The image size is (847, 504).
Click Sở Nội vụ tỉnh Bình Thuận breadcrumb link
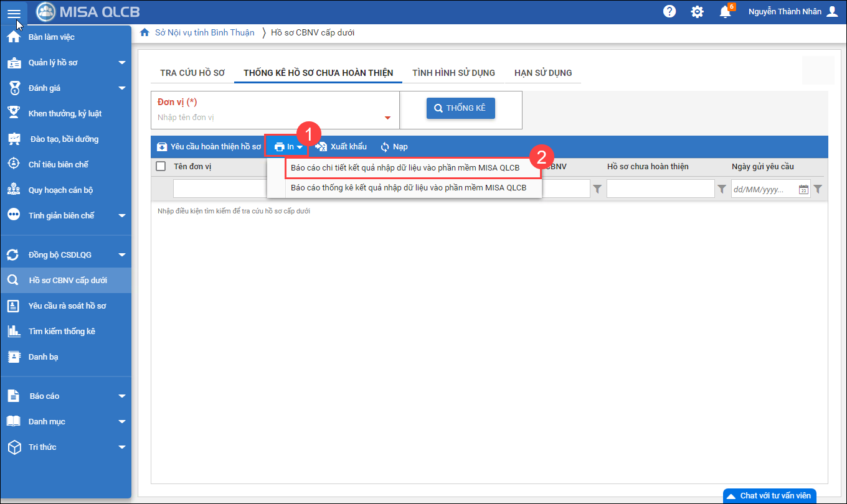204,32
